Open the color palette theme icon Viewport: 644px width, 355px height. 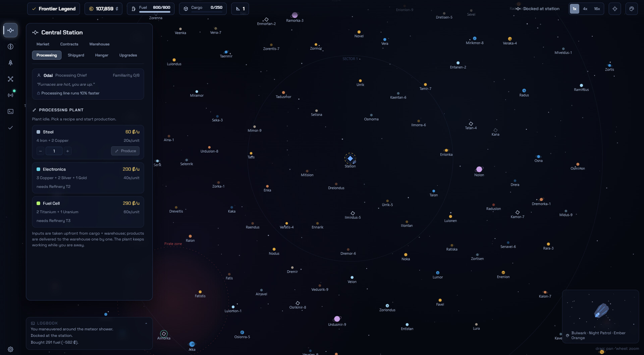pyautogui.click(x=632, y=9)
